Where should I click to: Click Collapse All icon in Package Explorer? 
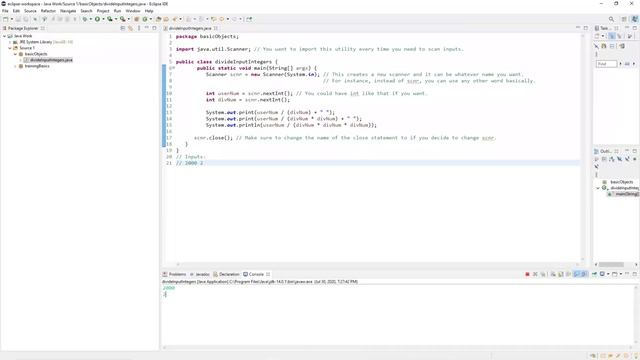click(x=123, y=28)
